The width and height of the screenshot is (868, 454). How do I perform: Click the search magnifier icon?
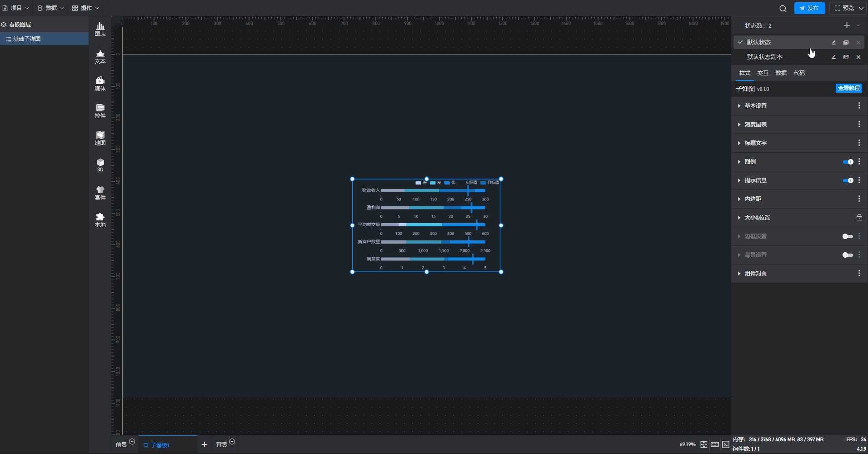point(783,8)
